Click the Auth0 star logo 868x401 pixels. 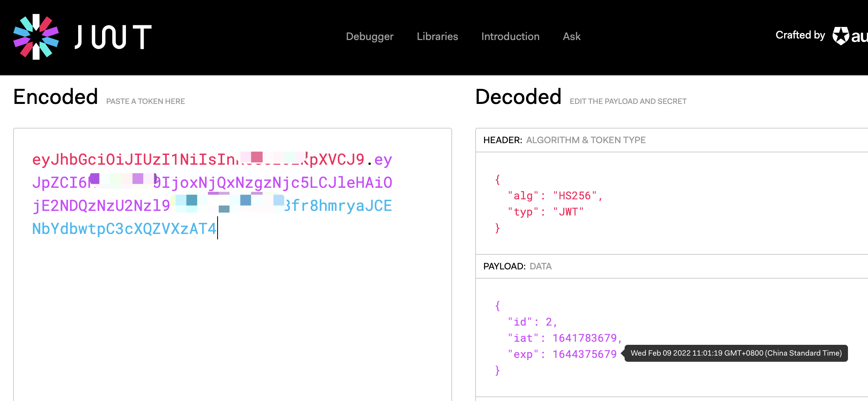pos(841,36)
